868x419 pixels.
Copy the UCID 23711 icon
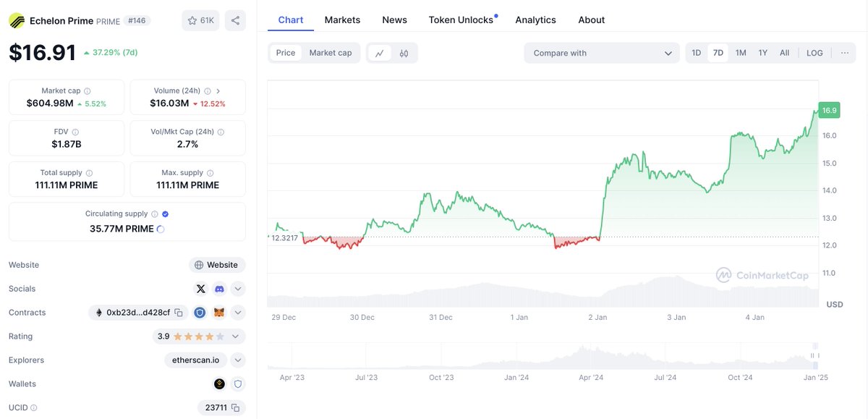235,407
